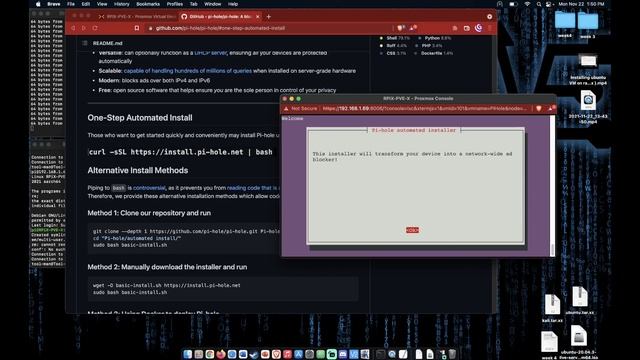This screenshot has height=360, width=640.
Task: Open Brave Shields icon in main address bar
Action: (x=400, y=28)
